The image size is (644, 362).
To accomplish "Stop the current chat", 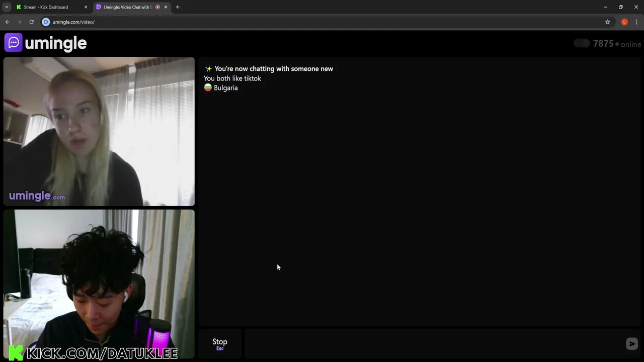I will (x=220, y=344).
